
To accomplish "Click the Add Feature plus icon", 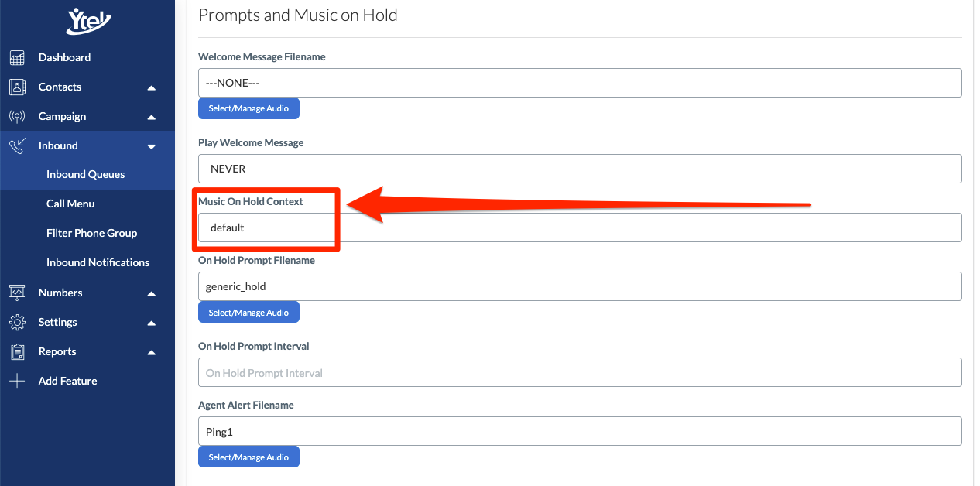I will click(17, 381).
